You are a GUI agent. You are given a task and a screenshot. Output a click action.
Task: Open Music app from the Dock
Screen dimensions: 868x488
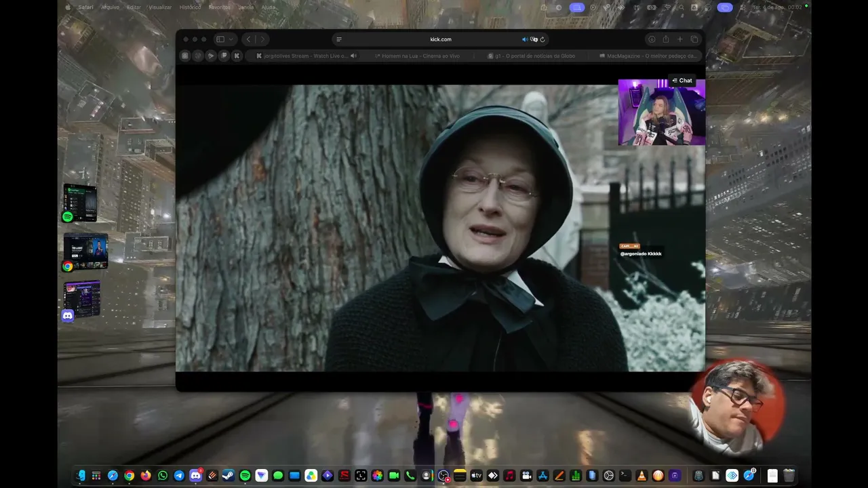click(509, 476)
